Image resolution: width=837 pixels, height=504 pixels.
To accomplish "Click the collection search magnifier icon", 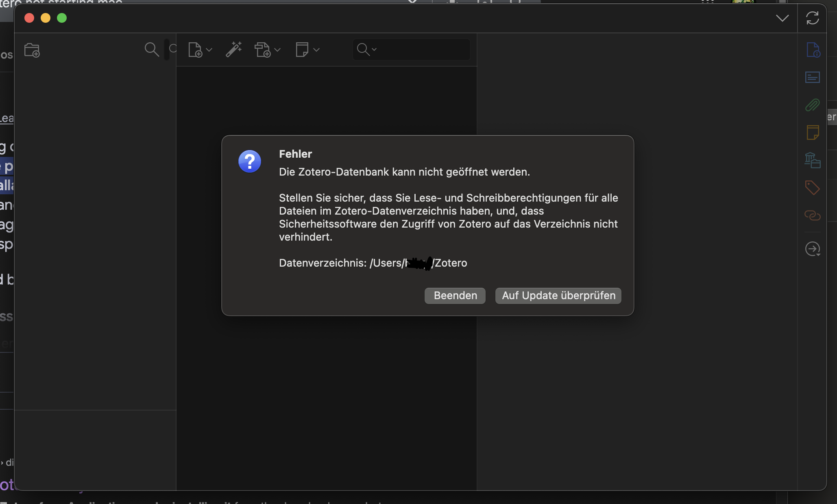I will pos(151,50).
